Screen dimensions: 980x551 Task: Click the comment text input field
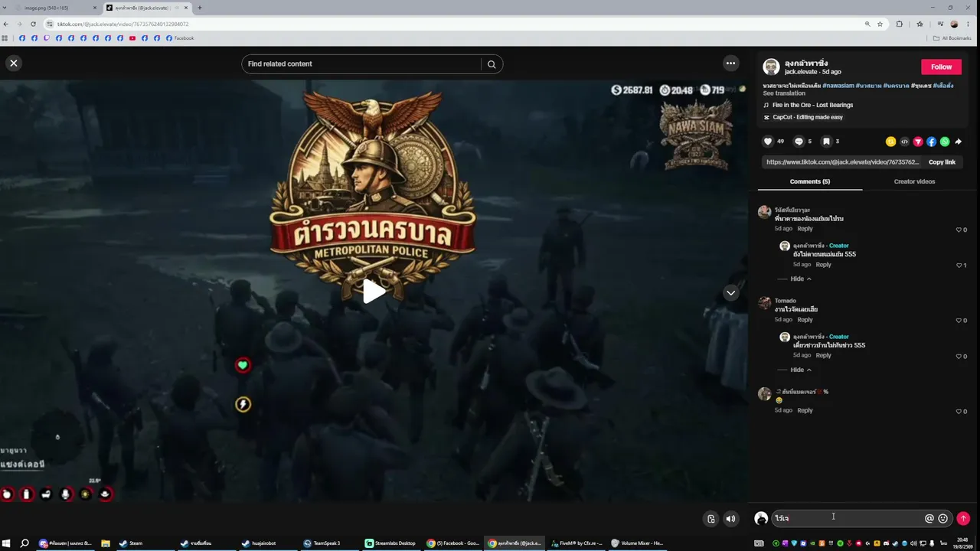(x=846, y=518)
